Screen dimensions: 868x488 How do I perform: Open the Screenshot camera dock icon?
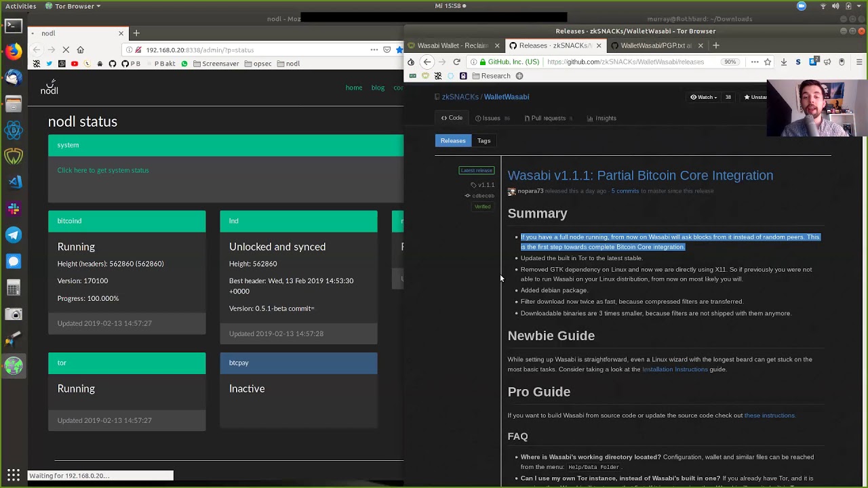(13, 314)
